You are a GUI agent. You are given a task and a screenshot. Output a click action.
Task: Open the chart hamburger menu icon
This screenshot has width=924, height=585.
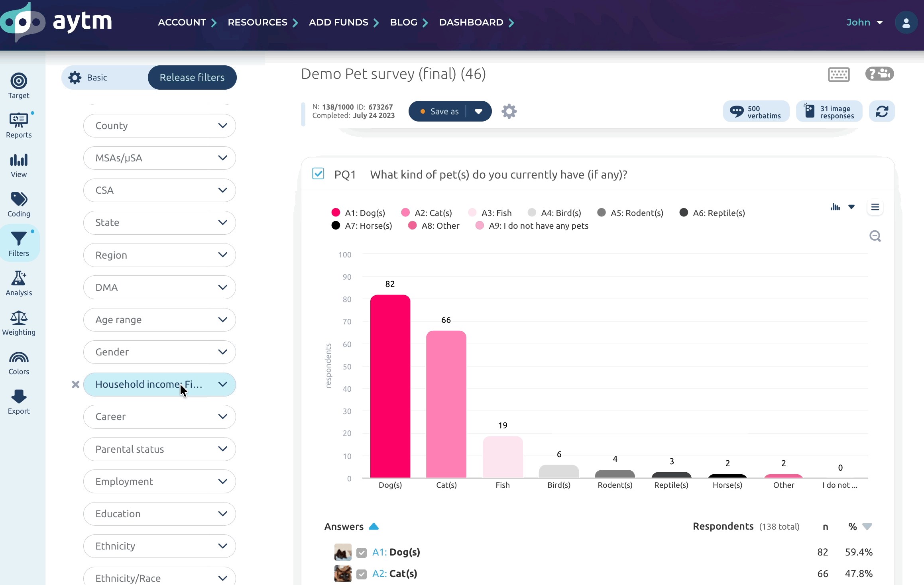click(875, 207)
